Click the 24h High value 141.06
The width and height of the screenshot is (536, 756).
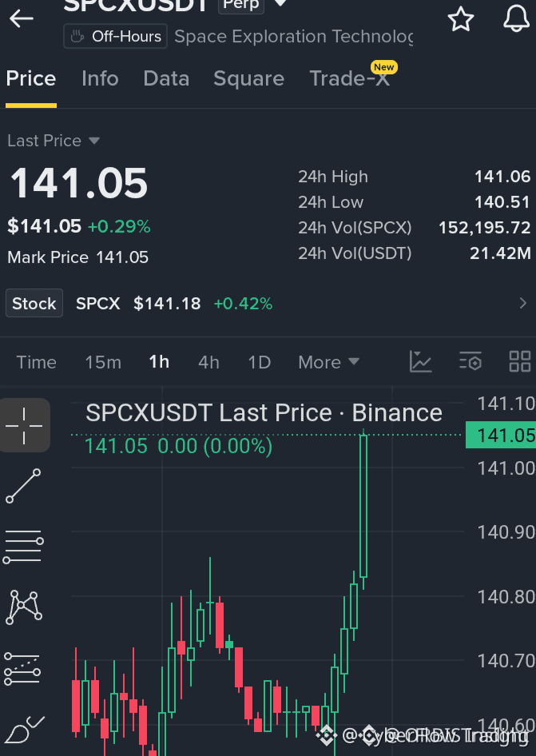click(x=502, y=177)
